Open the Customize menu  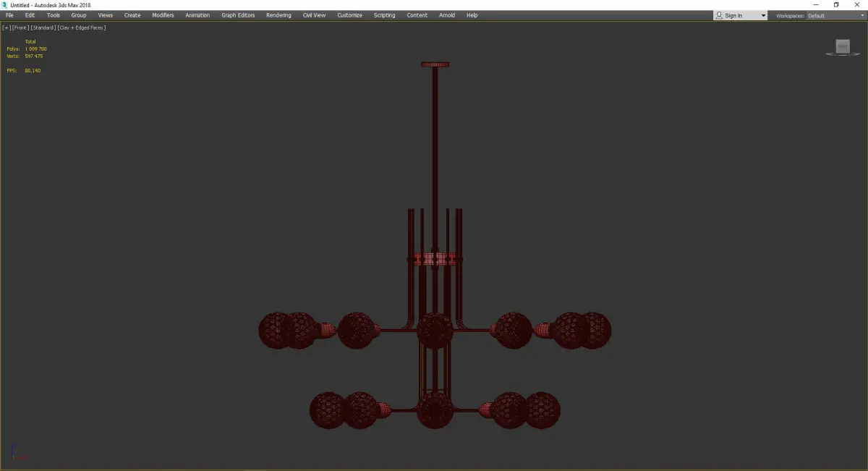pyautogui.click(x=349, y=15)
